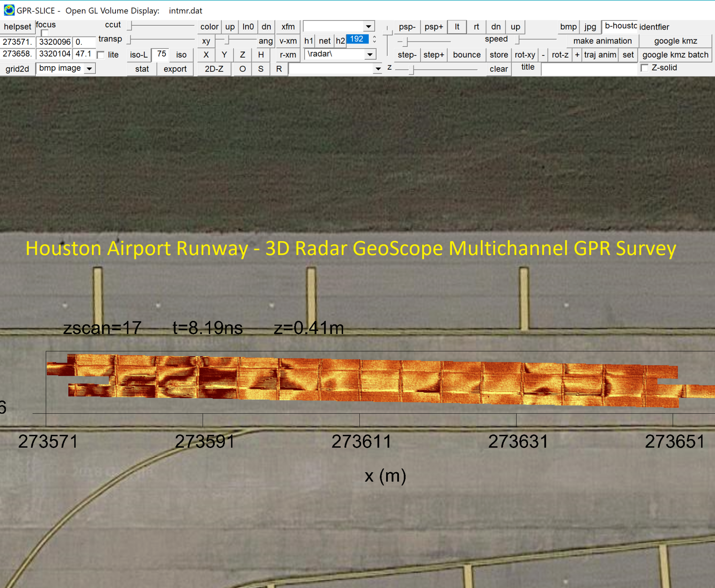Click the GPR-SLICE app icon in title bar
The height and width of the screenshot is (588, 715).
[9, 10]
